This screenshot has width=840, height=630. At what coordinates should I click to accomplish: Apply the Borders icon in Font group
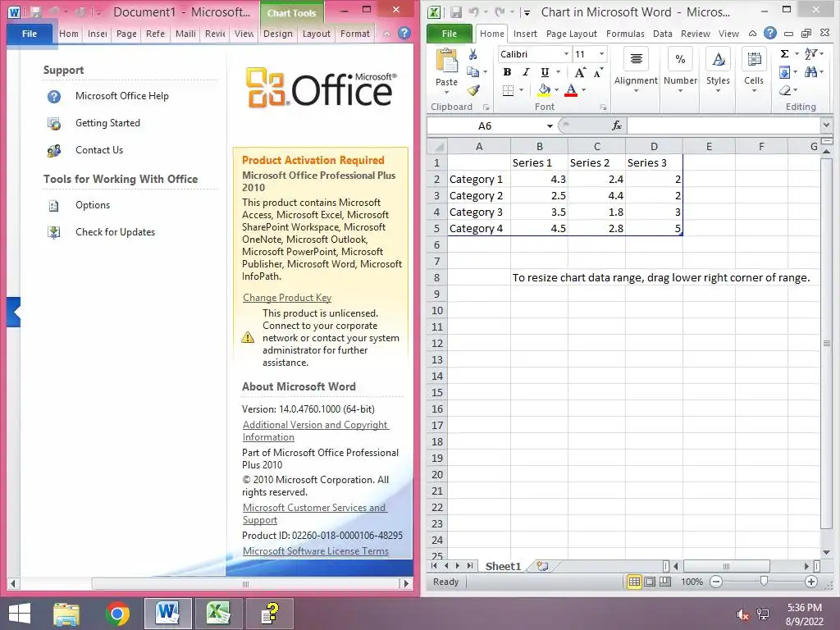coord(508,90)
